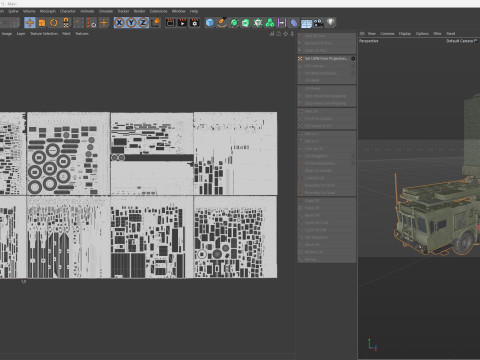Open the UV editor Image menu

[x=7, y=34]
